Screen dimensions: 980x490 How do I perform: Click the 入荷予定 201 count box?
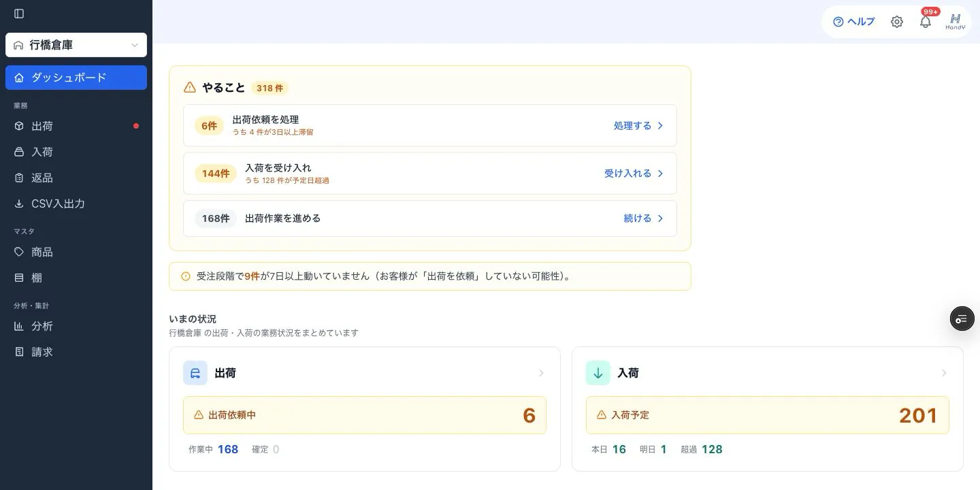click(x=768, y=415)
